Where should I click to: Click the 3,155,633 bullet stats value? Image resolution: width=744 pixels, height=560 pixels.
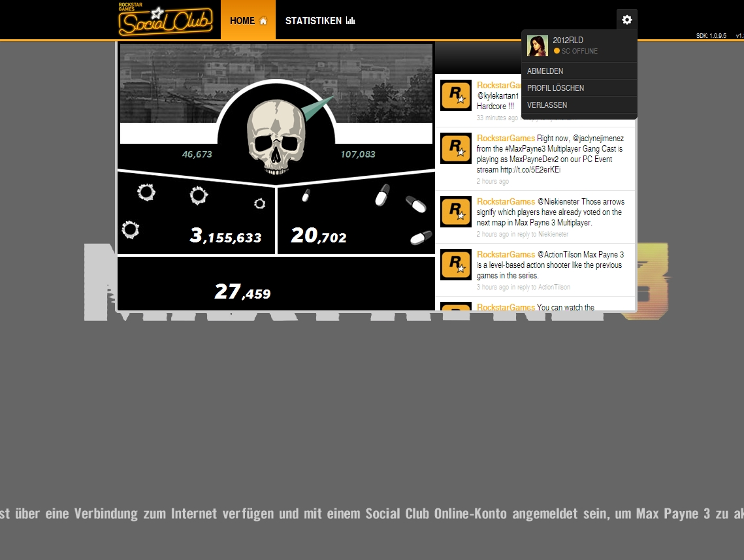tap(225, 235)
